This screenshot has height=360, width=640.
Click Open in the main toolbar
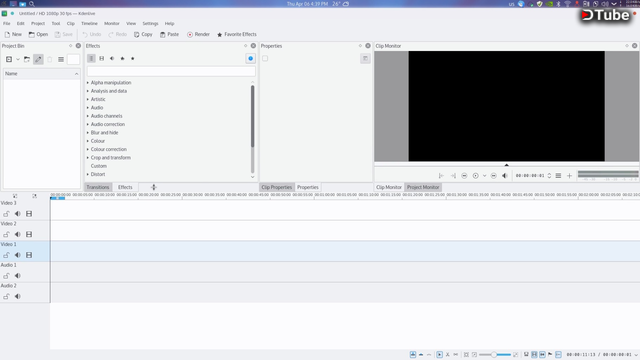point(38,34)
